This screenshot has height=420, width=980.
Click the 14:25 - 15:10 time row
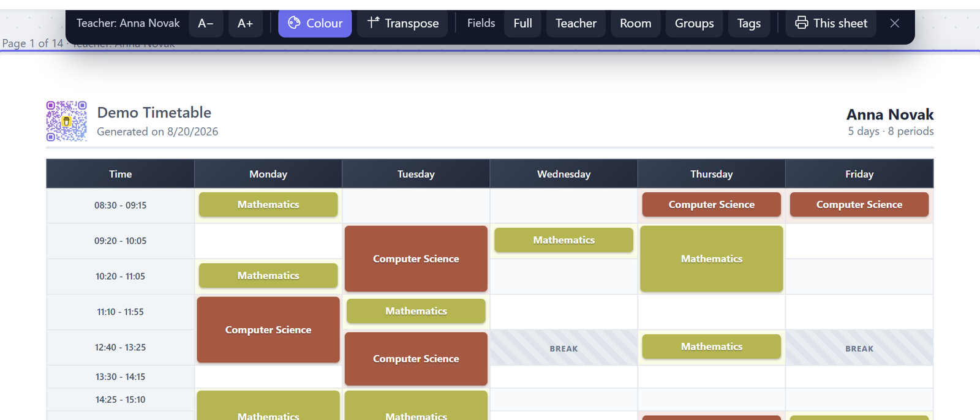click(120, 400)
